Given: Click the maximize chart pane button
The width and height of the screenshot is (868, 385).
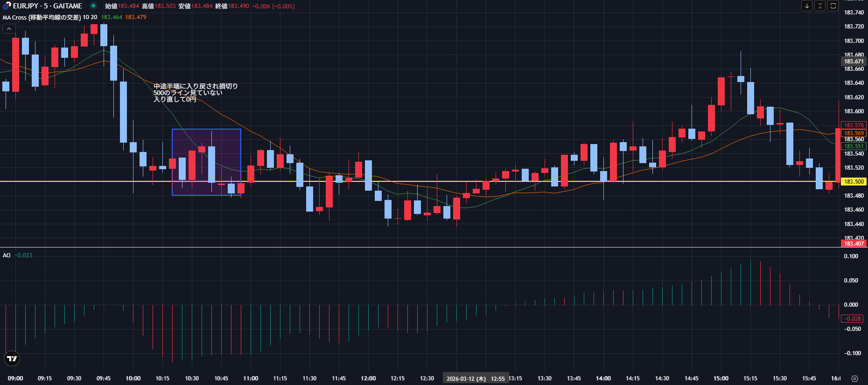Looking at the screenshot, I should coord(833,6).
